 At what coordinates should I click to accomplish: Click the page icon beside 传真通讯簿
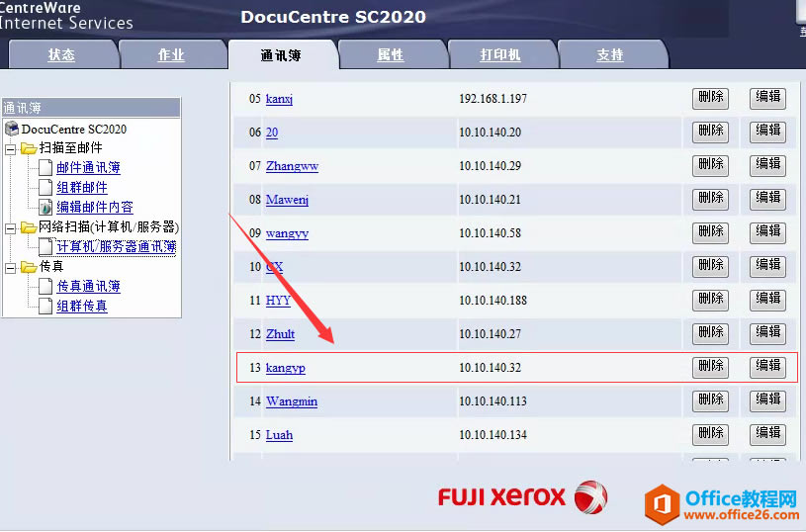(45, 287)
